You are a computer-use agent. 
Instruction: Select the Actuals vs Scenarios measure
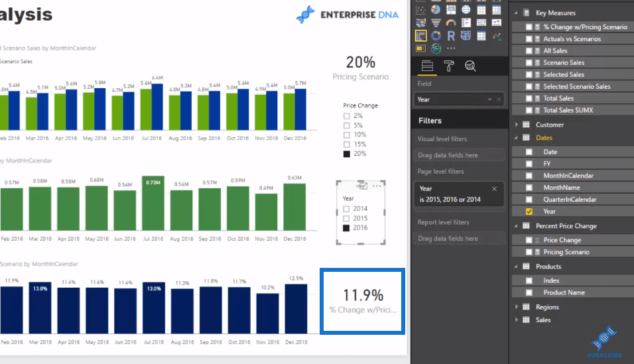572,39
